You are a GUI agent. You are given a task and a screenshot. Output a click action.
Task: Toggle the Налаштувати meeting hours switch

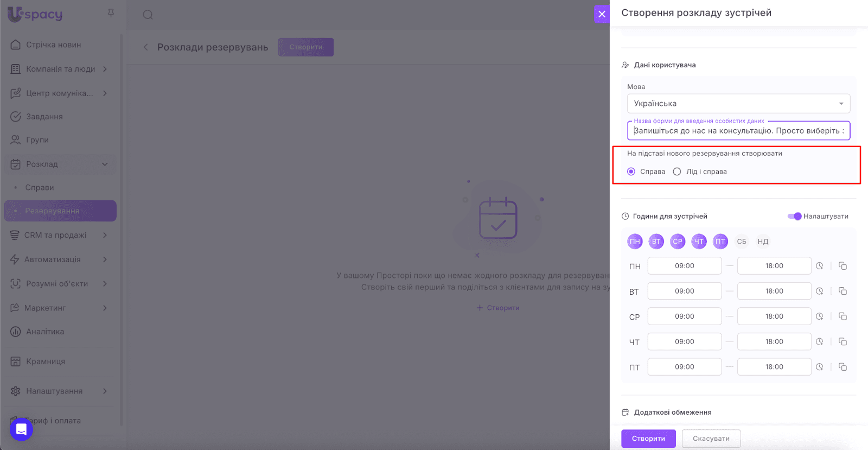pos(794,216)
